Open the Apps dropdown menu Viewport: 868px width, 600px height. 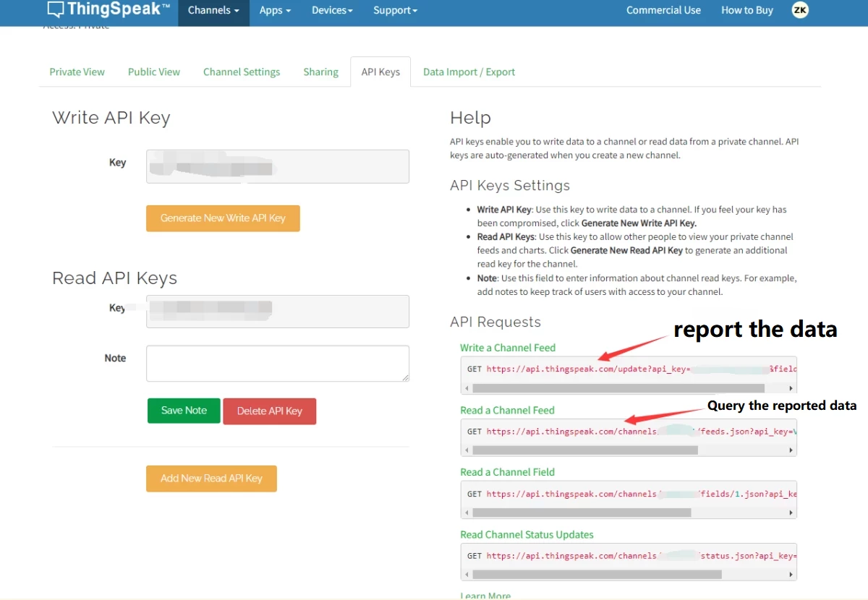tap(275, 10)
